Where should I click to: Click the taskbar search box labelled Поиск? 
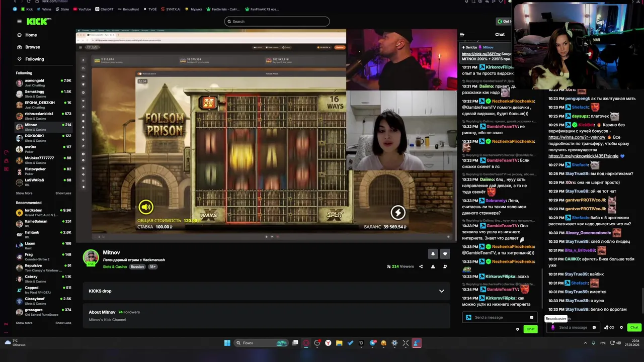[262, 343]
